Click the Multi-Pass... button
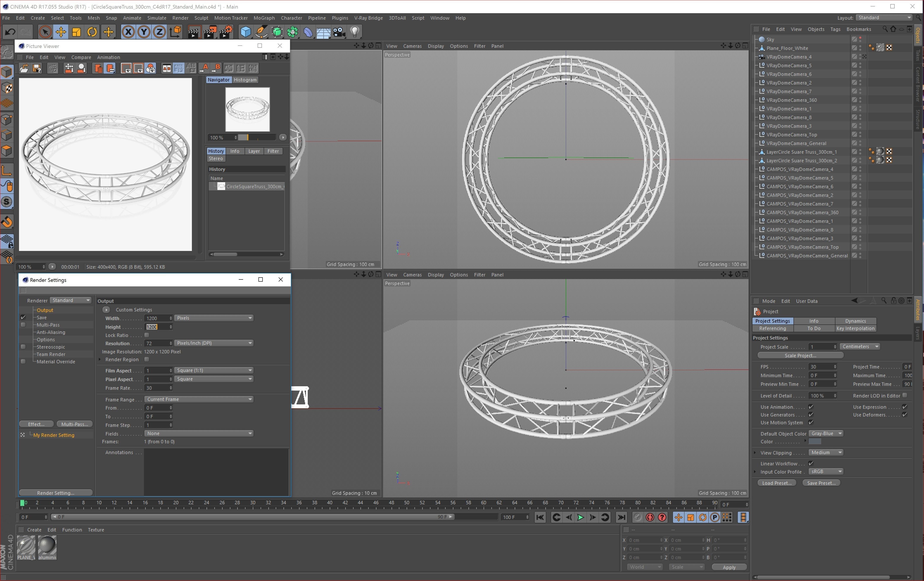Screen dimensions: 924x581 point(75,424)
